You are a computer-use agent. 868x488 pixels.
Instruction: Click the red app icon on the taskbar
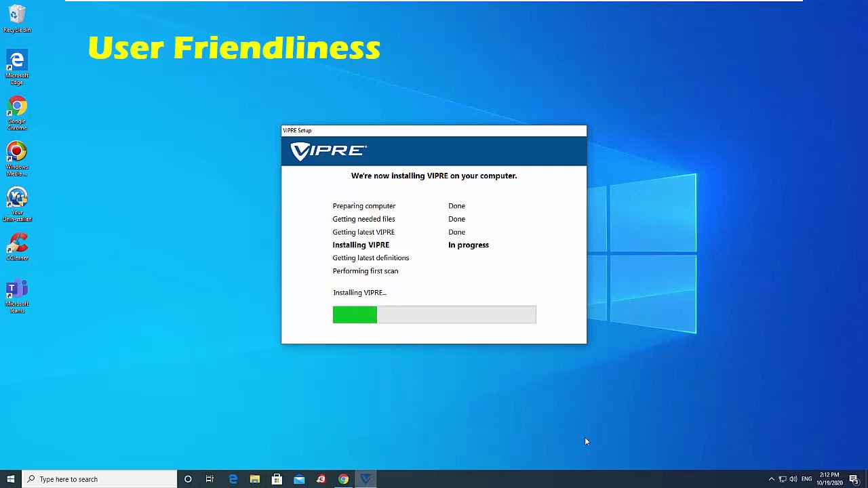click(x=321, y=479)
